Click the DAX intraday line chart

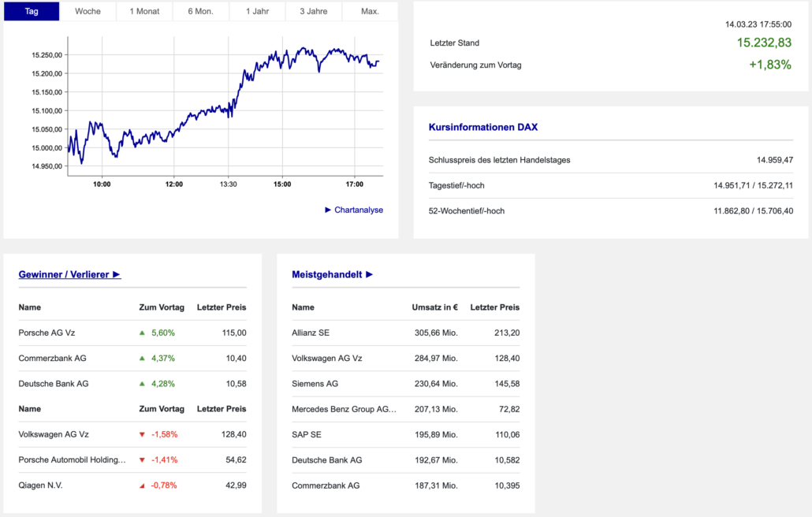click(225, 106)
